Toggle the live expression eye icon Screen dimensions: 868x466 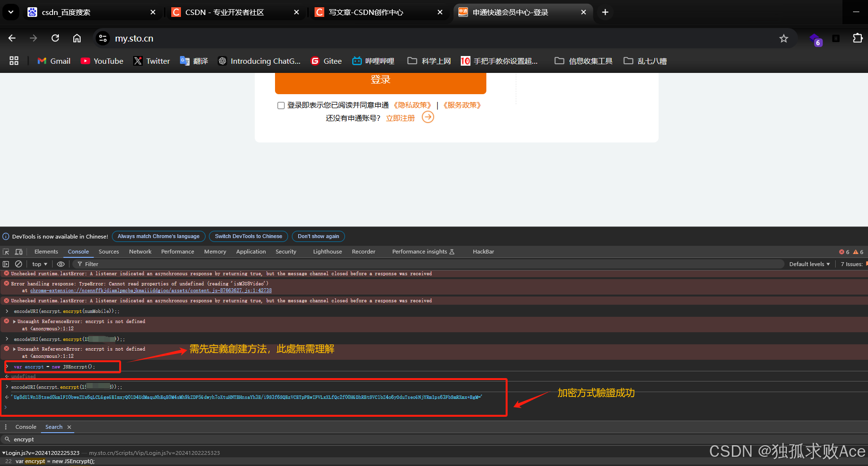[60, 264]
